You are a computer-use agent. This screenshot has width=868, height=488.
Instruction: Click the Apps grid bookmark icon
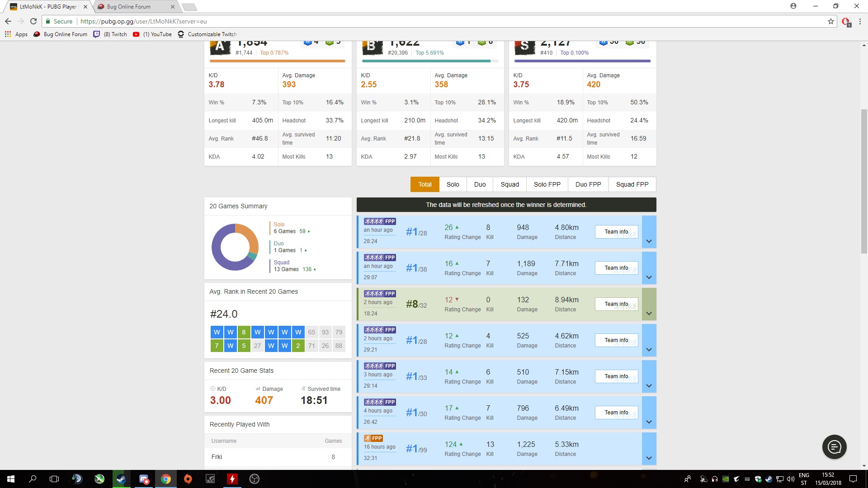point(8,34)
